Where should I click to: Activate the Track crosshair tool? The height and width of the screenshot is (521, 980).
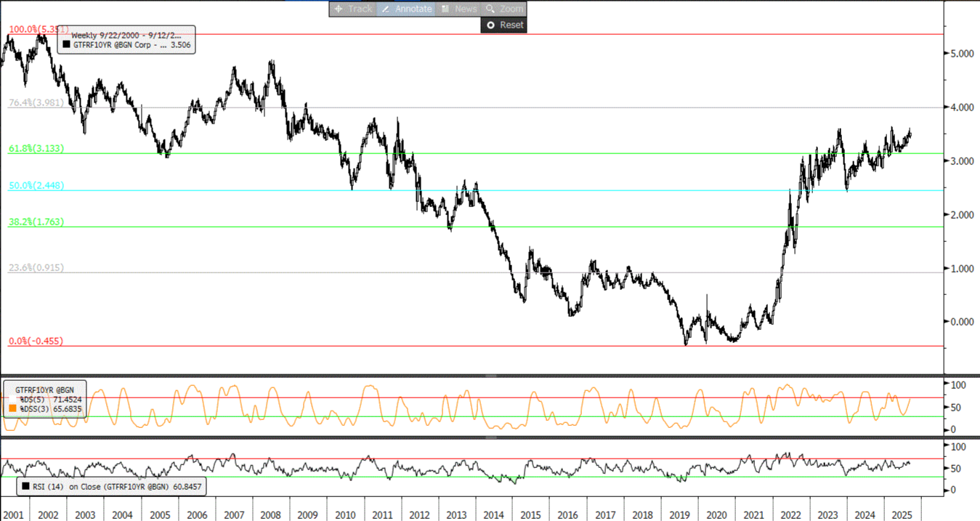click(352, 9)
